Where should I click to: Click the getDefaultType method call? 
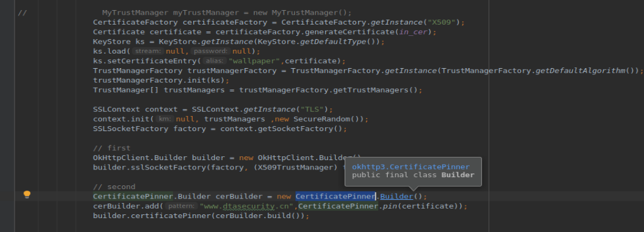333,42
